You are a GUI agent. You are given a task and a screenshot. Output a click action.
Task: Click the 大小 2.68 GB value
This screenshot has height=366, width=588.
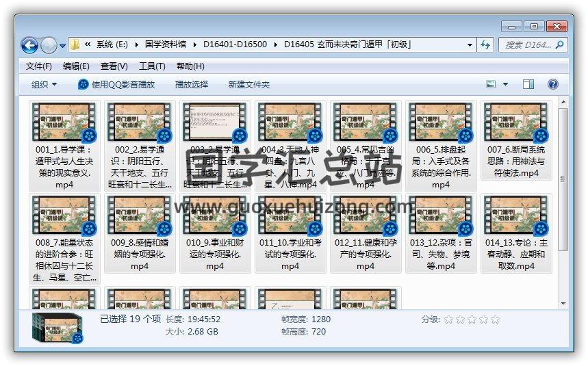(x=203, y=332)
